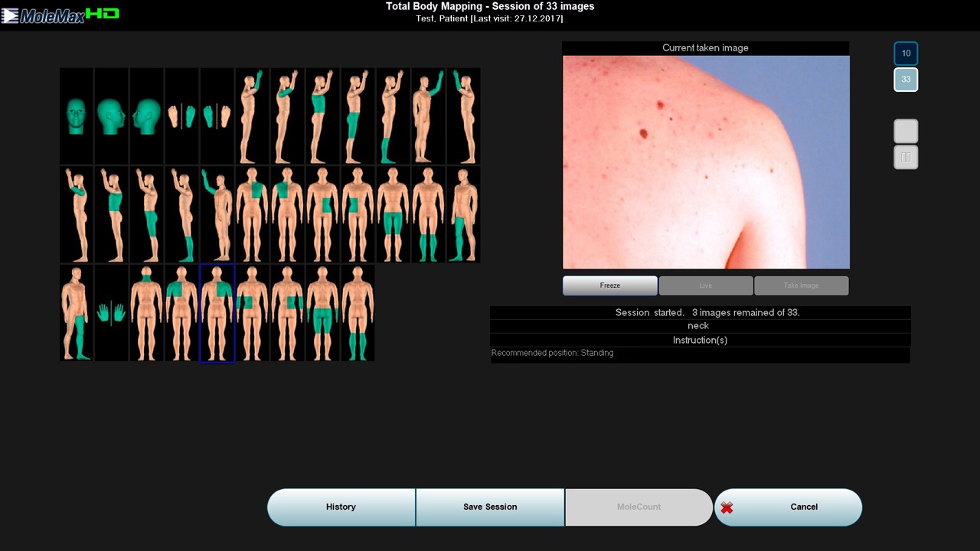Click the 'Test, Patient [Last visit: 27.12.2017]' text

489,18
